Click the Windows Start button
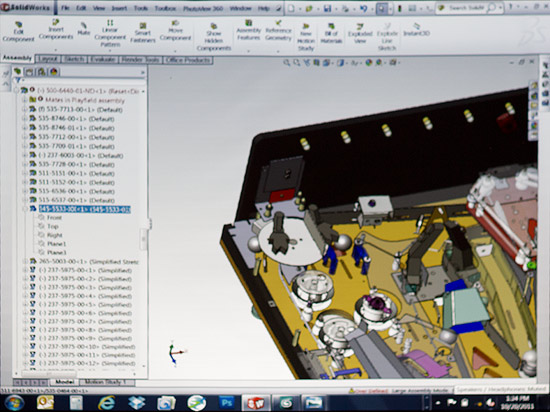Image resolution: width=550 pixels, height=412 pixels. [14, 403]
